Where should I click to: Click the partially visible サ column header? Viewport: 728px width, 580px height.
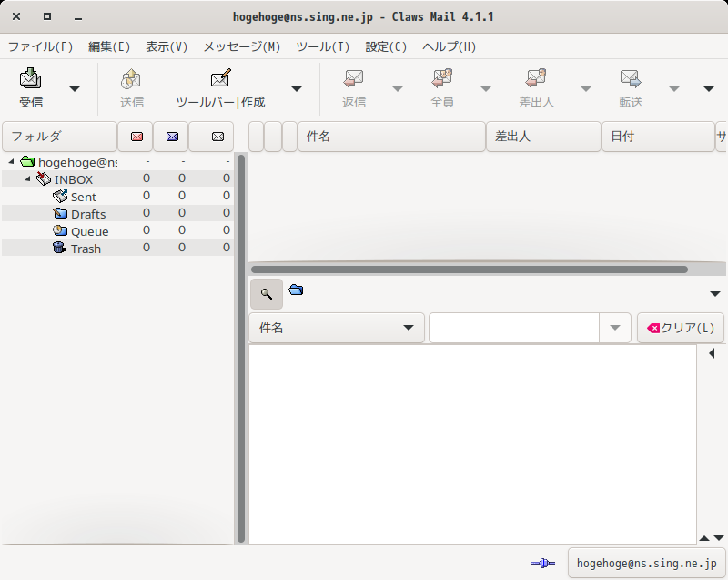tap(721, 137)
